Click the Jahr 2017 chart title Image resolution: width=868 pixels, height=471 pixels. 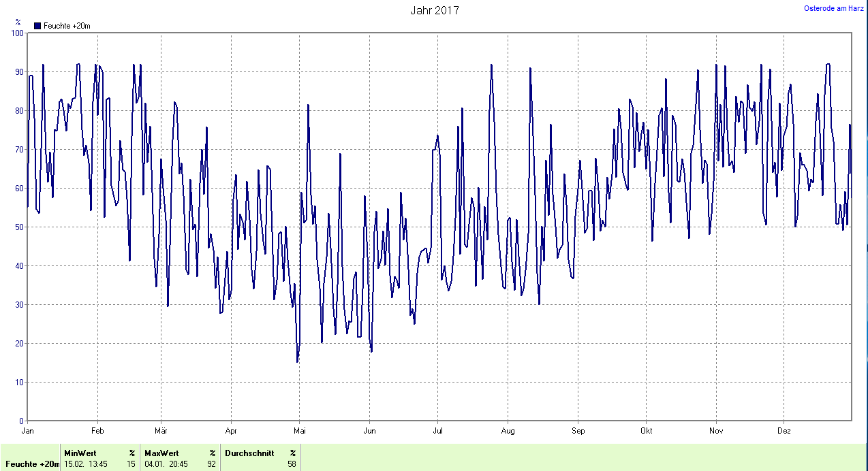point(434,10)
